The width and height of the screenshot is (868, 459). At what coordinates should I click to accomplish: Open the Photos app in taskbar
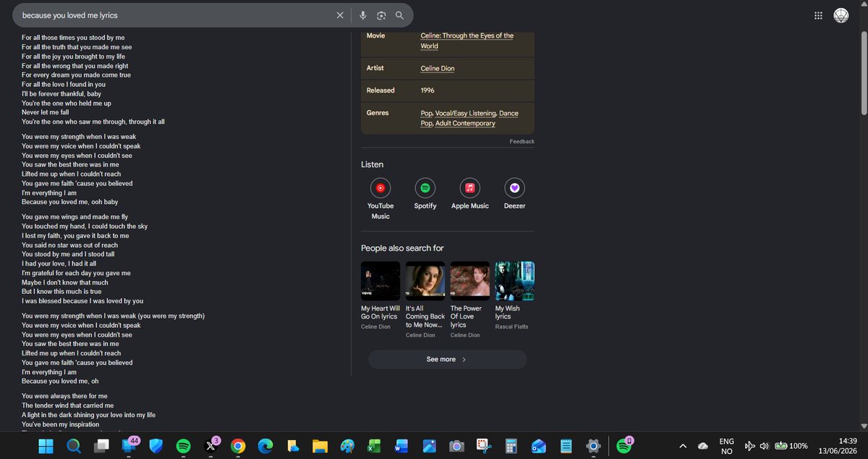pos(429,446)
